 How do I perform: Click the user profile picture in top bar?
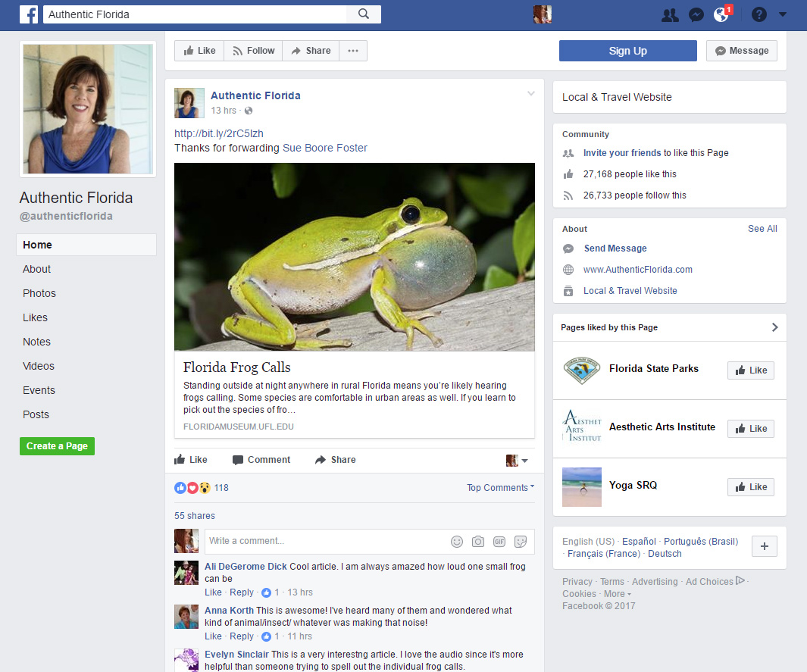click(x=543, y=14)
